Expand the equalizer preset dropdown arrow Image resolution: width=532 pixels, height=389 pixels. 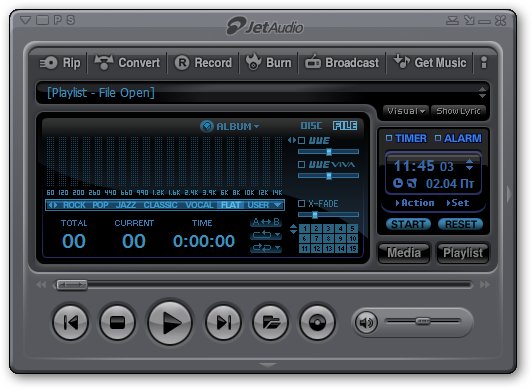[278, 205]
